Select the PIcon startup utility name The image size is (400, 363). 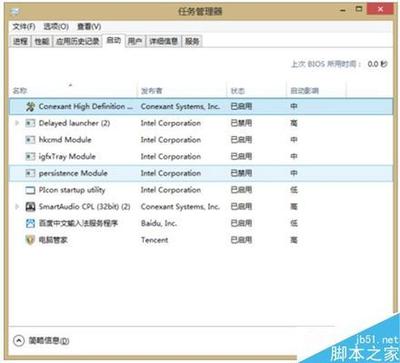pos(72,190)
